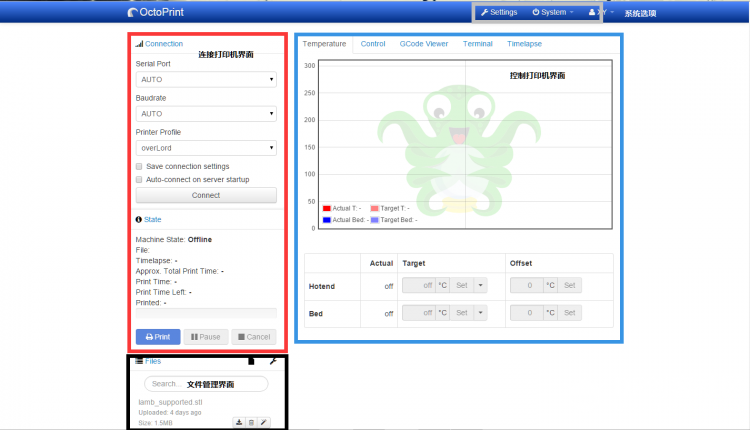Click the light-blue Target Bed legend swatch
This screenshot has width=750, height=430.
(375, 220)
